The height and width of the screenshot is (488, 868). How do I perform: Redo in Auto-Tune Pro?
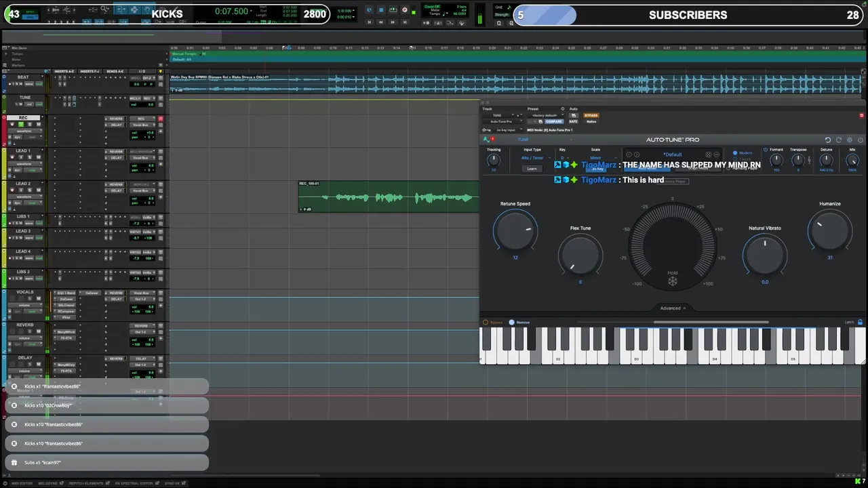[839, 140]
